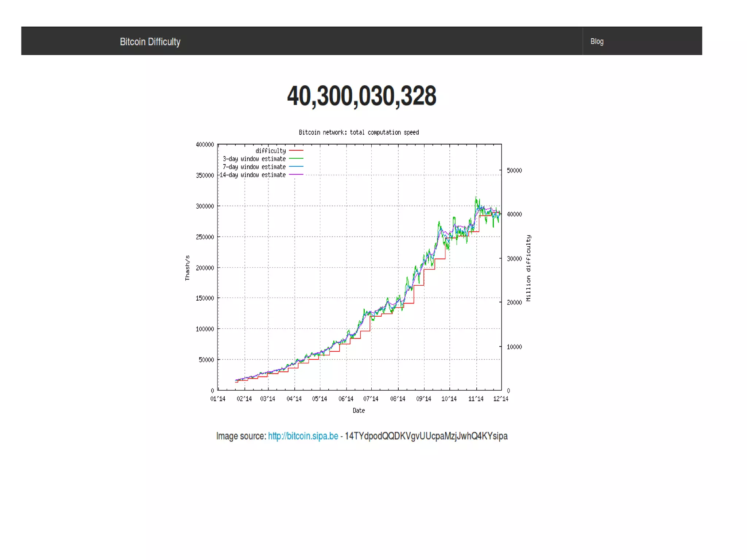
Task: Click the Bitcoin Difficulty site title
Action: 150,42
